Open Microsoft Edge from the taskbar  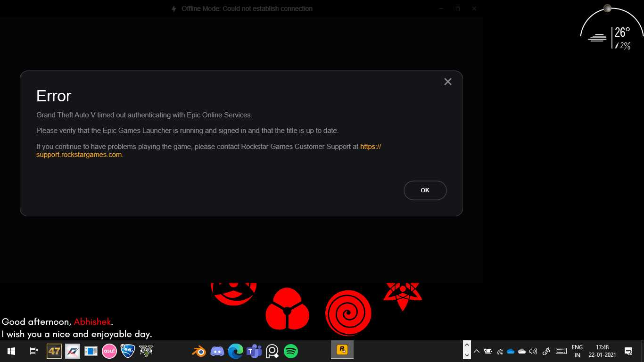[x=235, y=351]
